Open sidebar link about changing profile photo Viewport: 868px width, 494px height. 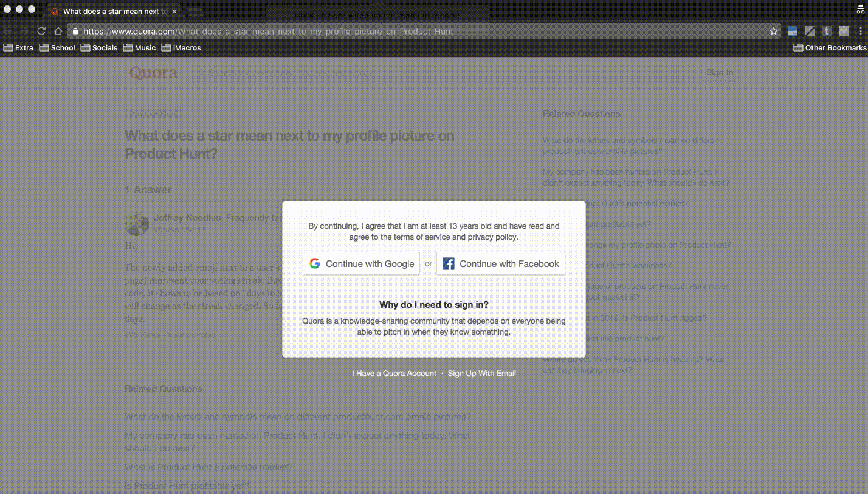pos(637,245)
